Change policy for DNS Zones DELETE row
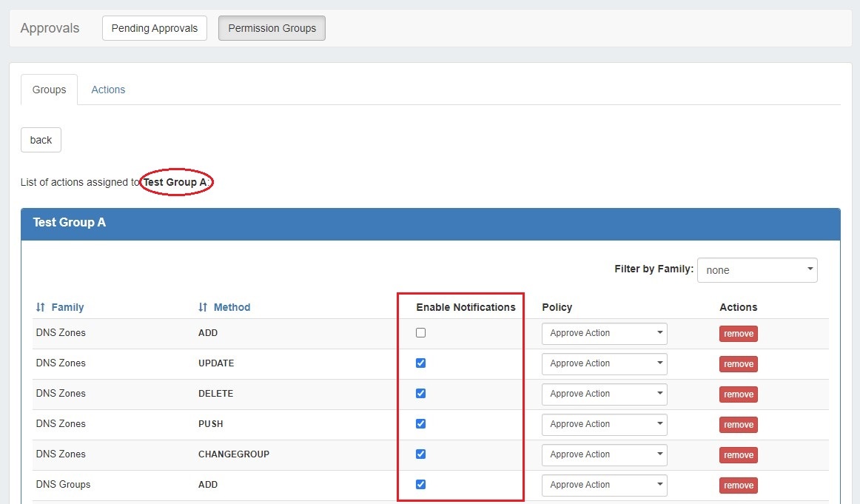This screenshot has height=504, width=860. pyautogui.click(x=604, y=394)
